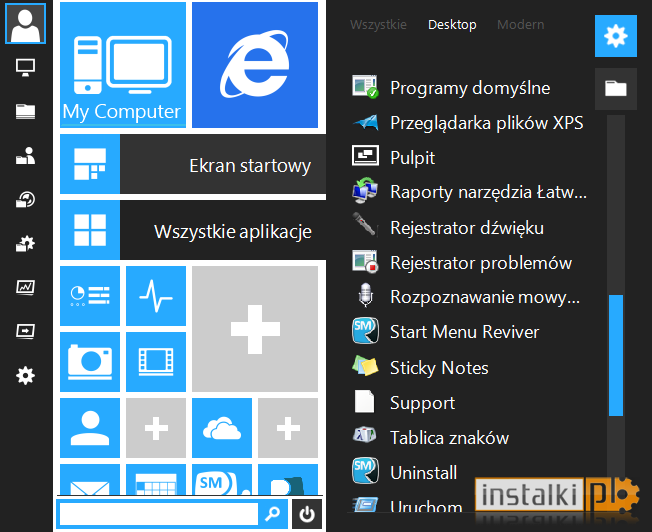Open Wszystkie aplikacje

point(193,230)
